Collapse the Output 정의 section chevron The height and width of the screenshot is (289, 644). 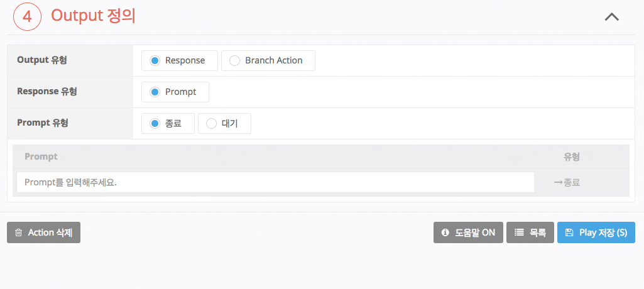pos(611,17)
